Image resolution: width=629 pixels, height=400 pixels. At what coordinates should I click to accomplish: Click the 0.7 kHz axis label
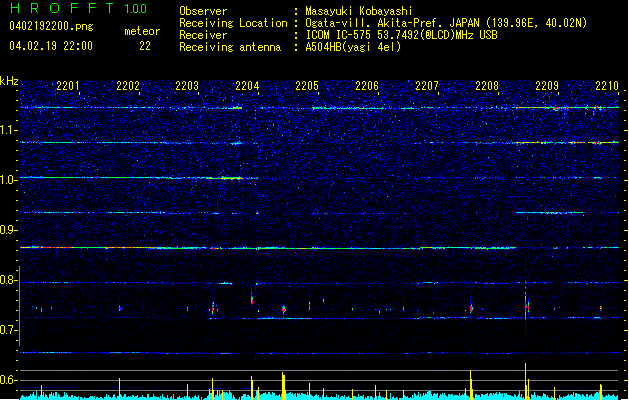[9, 330]
